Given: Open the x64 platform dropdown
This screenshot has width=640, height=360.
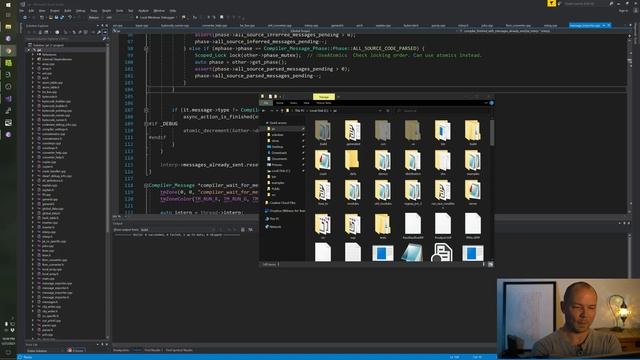Looking at the screenshot, I should (x=118, y=18).
